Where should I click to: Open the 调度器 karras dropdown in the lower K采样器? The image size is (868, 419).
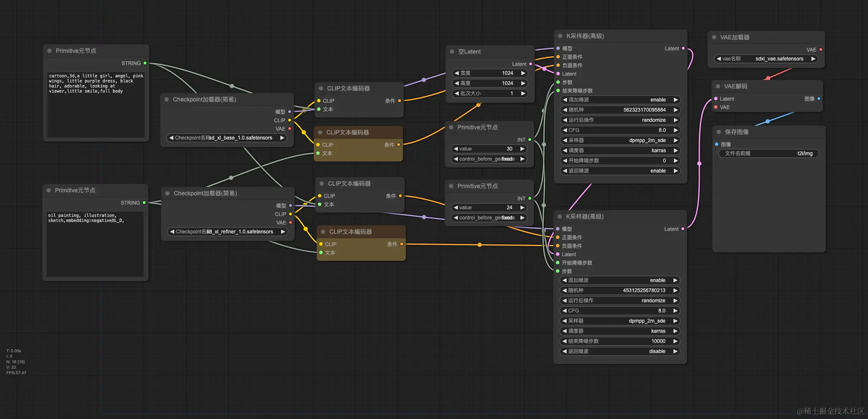[x=620, y=331]
